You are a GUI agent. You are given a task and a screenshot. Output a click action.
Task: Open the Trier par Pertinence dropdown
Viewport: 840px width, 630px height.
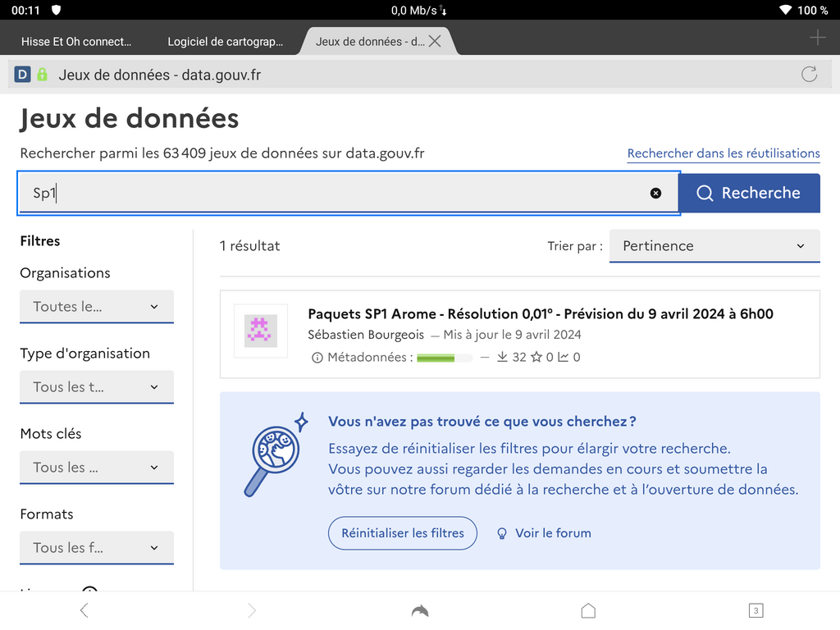pyautogui.click(x=714, y=246)
